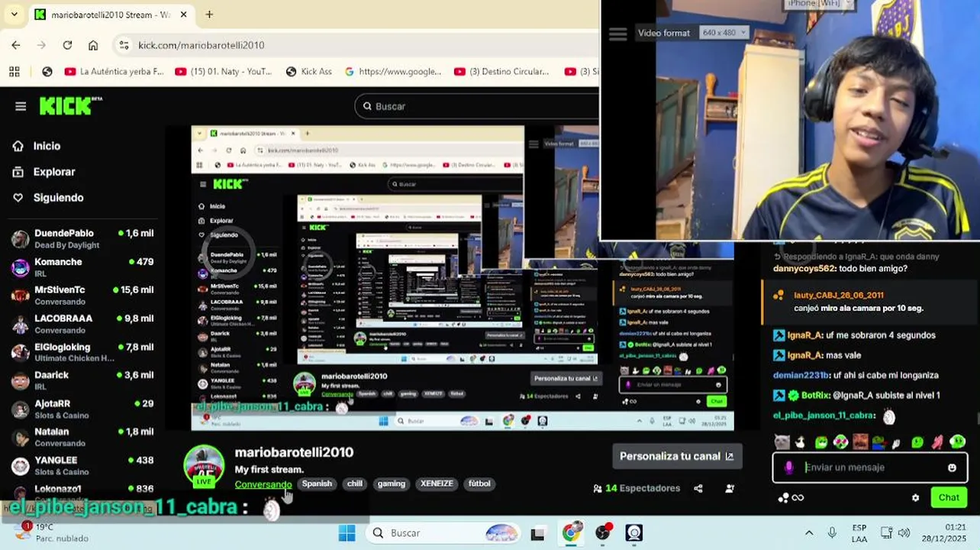Image resolution: width=980 pixels, height=550 pixels.
Task: Show hidden system tray icons chevron
Action: pos(809,533)
